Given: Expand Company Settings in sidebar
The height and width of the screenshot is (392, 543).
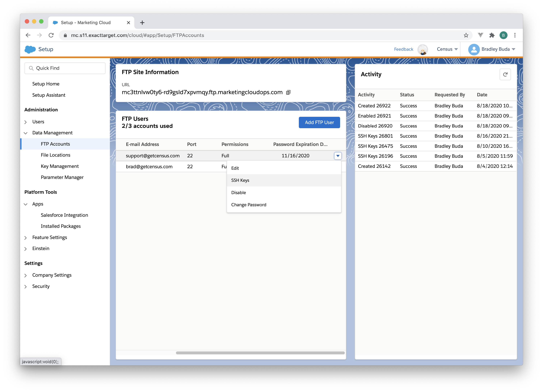Looking at the screenshot, I should pyautogui.click(x=26, y=275).
